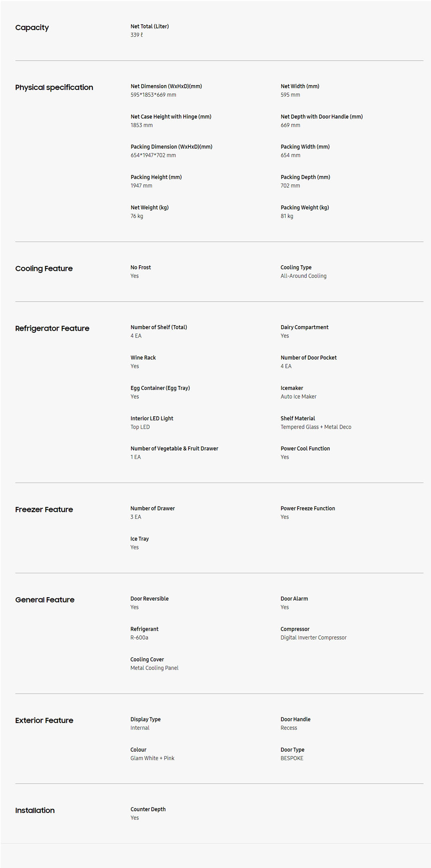431x868 pixels.
Task: Select the Packing Weight (kg) label
Action: 304,207
